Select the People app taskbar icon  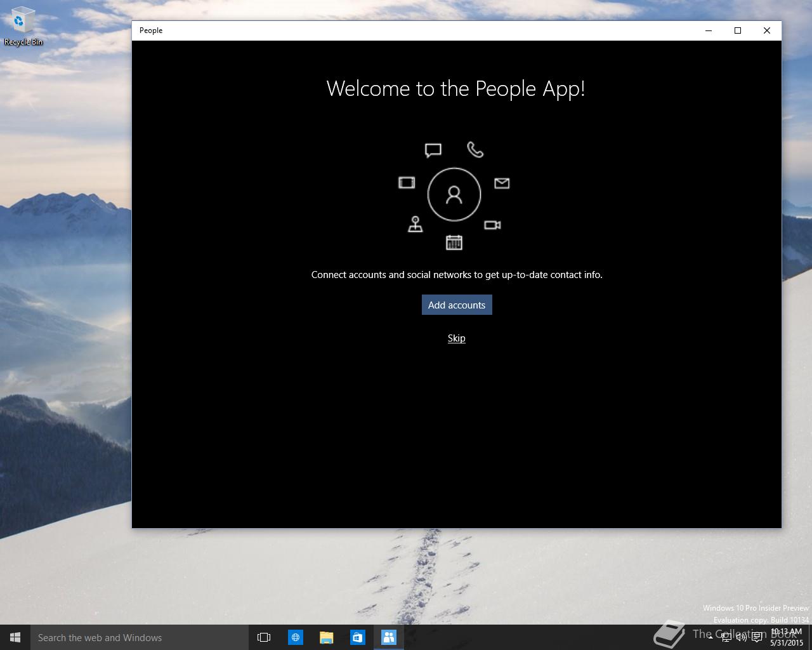pyautogui.click(x=389, y=637)
